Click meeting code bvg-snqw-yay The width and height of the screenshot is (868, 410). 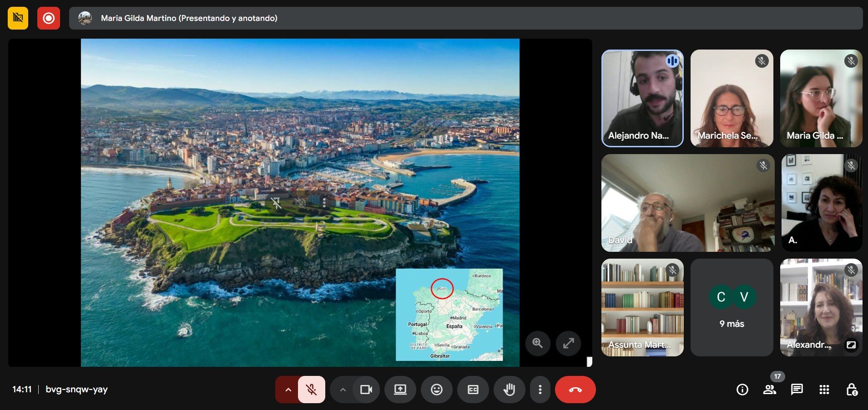pyautogui.click(x=76, y=390)
